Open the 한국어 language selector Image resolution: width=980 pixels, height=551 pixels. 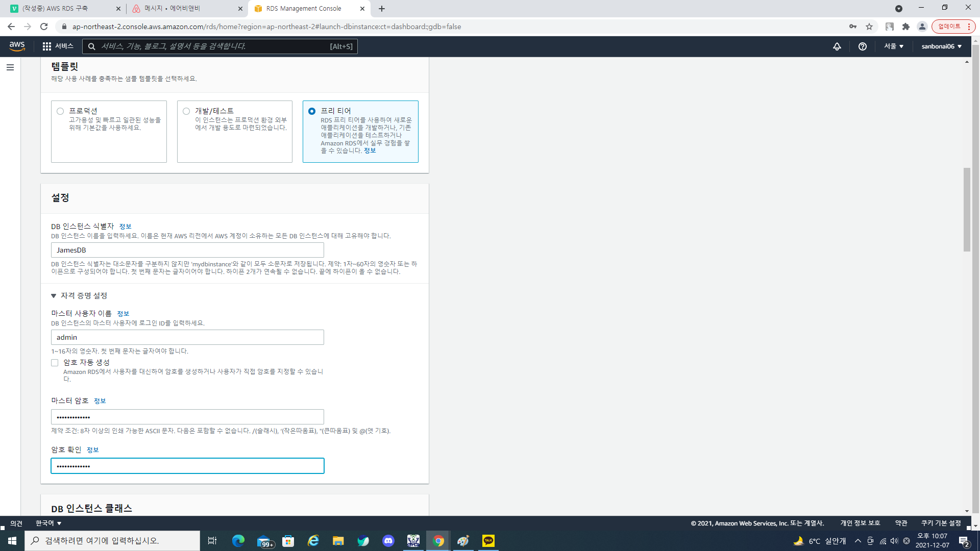point(48,523)
